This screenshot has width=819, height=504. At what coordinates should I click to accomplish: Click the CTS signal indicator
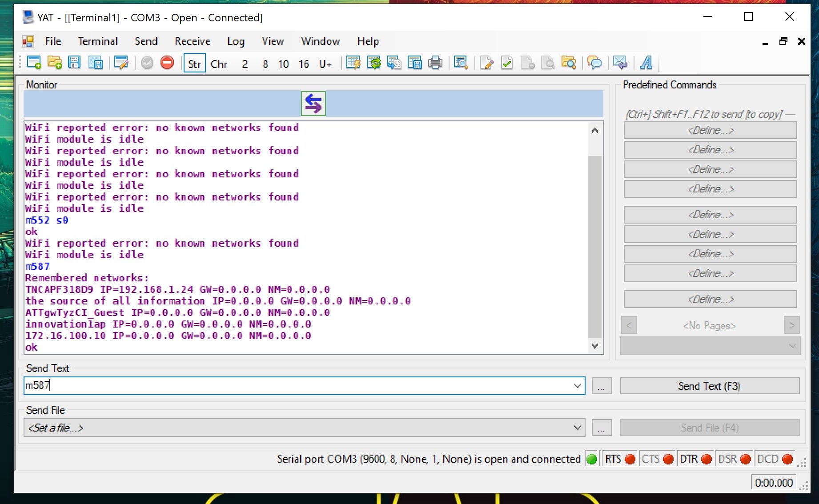coord(658,459)
